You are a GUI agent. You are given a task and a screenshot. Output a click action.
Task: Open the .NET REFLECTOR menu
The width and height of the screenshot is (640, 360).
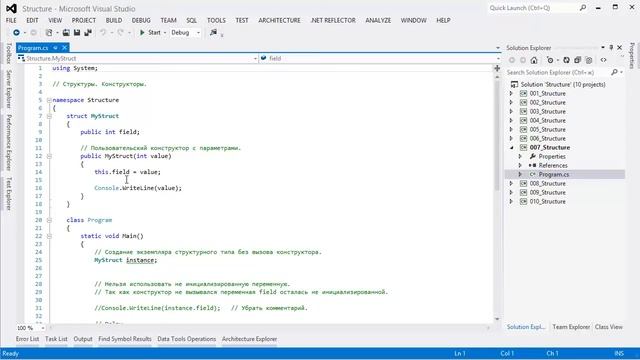pyautogui.click(x=333, y=20)
